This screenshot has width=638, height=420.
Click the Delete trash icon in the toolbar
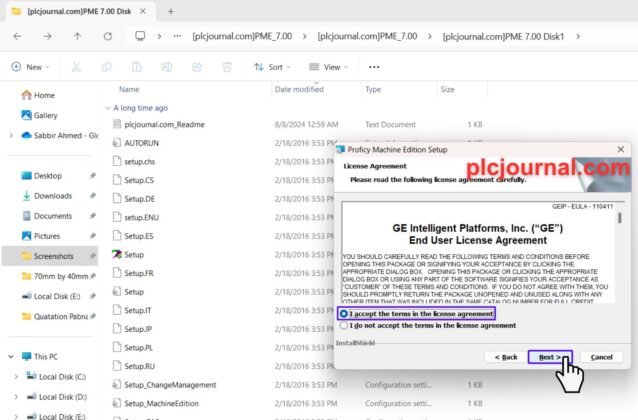point(227,67)
